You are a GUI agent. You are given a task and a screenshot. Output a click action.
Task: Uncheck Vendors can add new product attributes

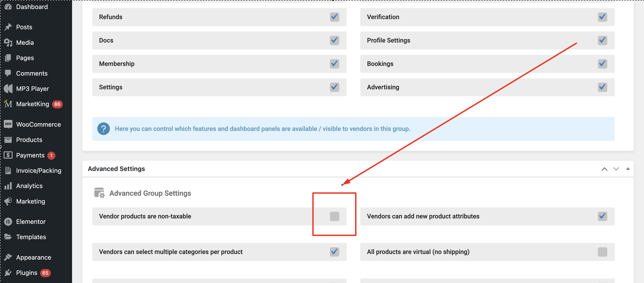[x=602, y=216]
